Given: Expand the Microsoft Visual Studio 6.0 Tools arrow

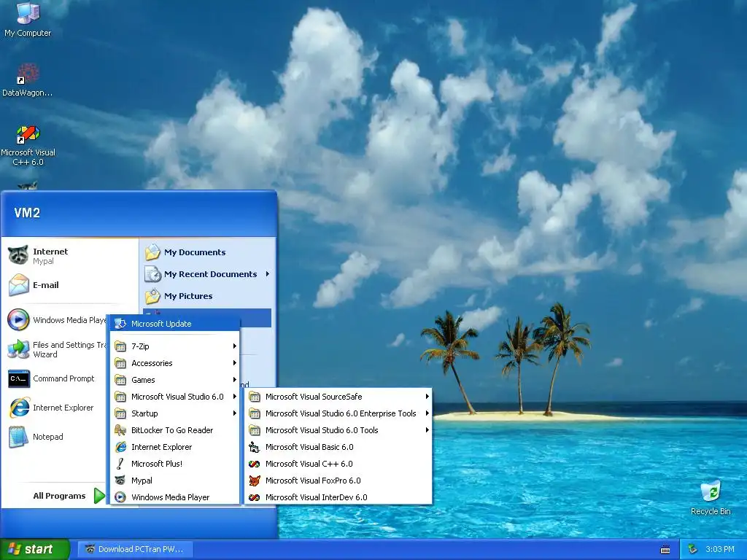Looking at the screenshot, I should (x=427, y=430).
